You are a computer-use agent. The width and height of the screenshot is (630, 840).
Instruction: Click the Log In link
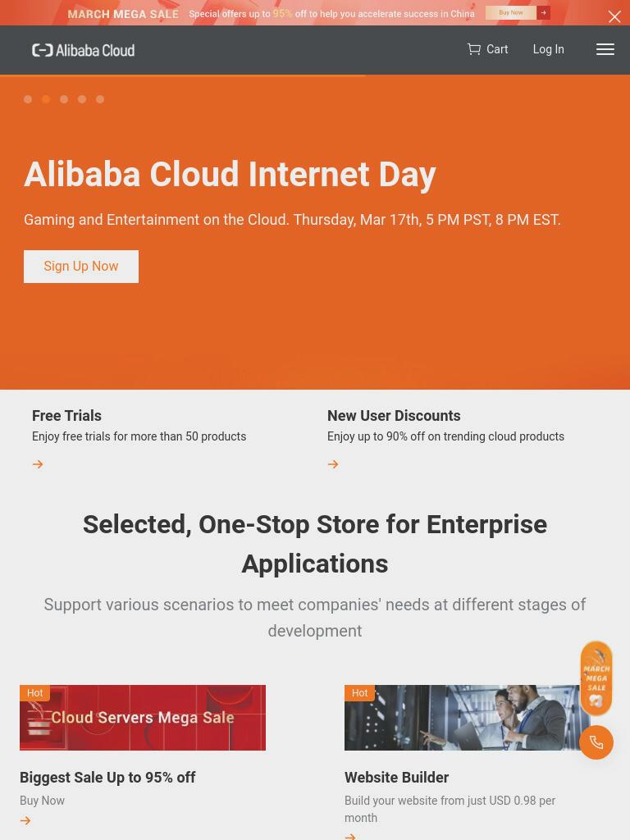tap(548, 49)
